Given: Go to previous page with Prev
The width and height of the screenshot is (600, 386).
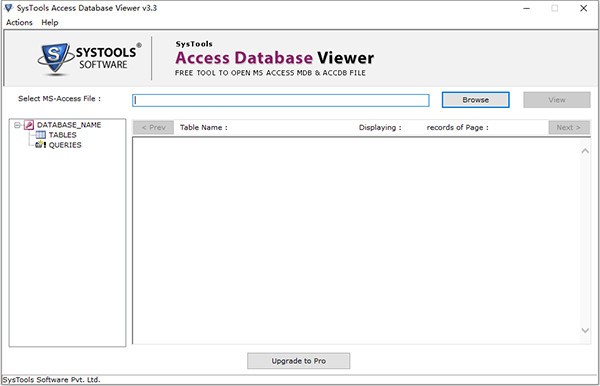Looking at the screenshot, I should pos(153,127).
